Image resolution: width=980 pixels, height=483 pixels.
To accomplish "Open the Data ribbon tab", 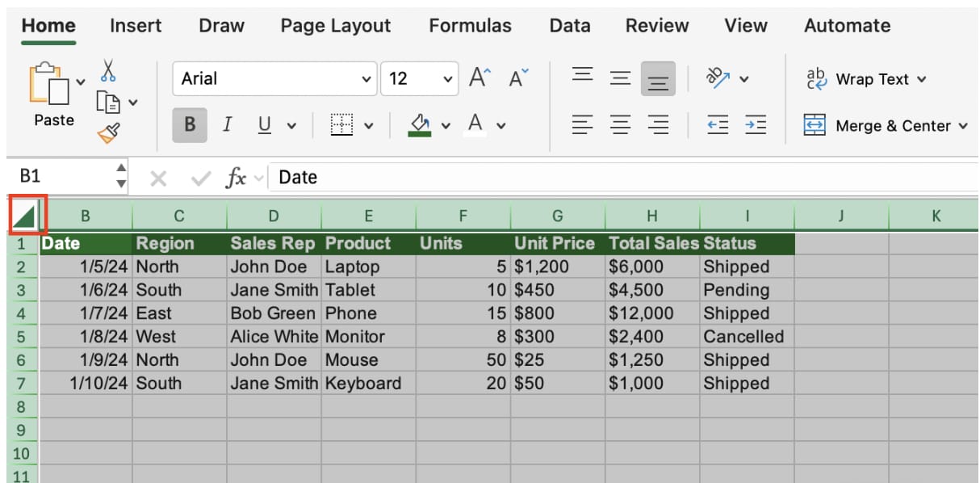I will click(570, 25).
